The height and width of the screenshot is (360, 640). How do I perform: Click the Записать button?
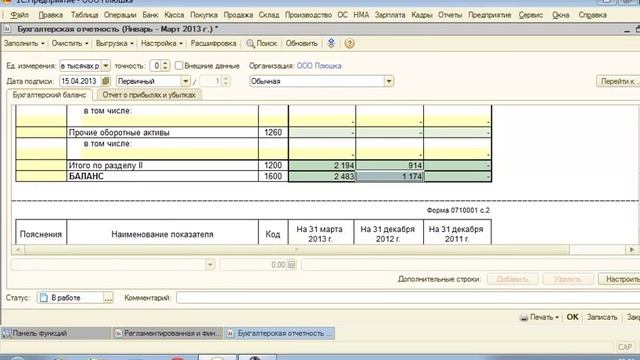(x=602, y=317)
